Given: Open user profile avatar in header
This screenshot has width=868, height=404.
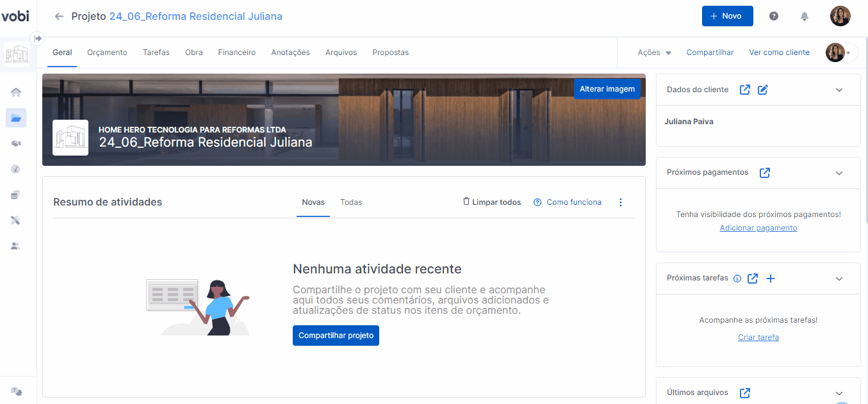Looking at the screenshot, I should (840, 16).
